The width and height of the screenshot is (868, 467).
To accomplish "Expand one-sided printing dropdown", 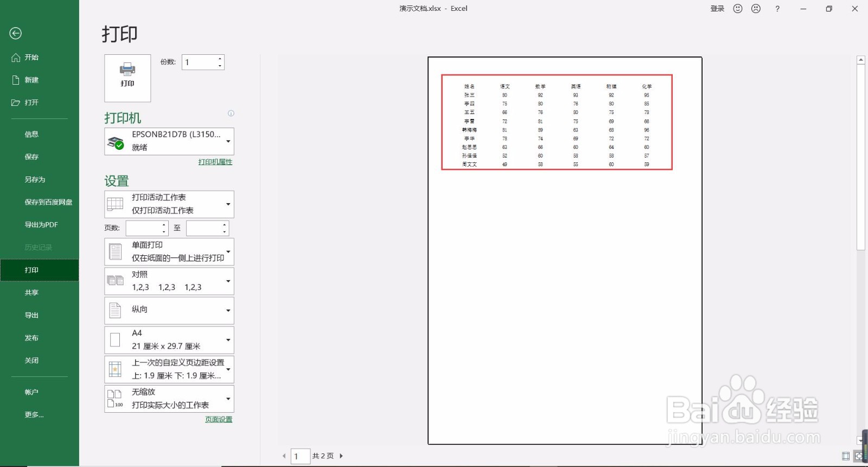I will (169, 251).
